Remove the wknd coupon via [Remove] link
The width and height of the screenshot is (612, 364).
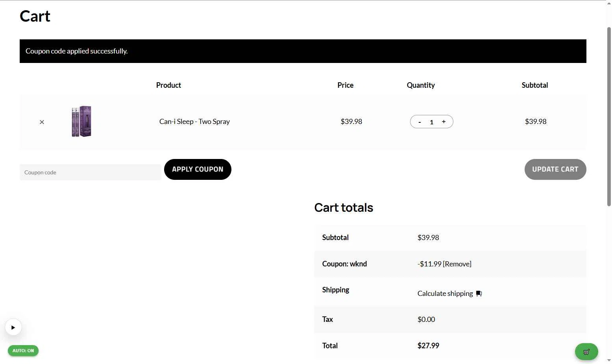click(457, 264)
